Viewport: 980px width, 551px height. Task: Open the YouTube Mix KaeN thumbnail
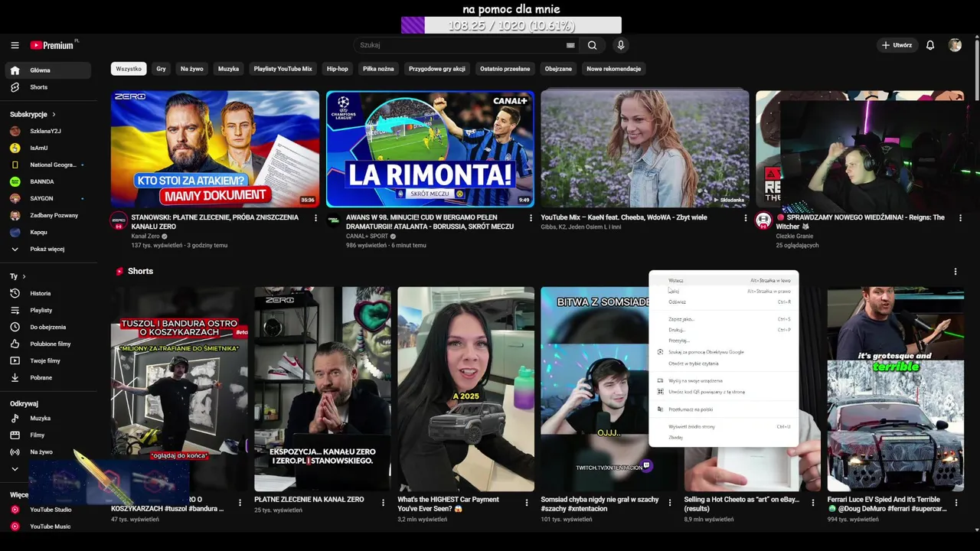click(x=645, y=149)
